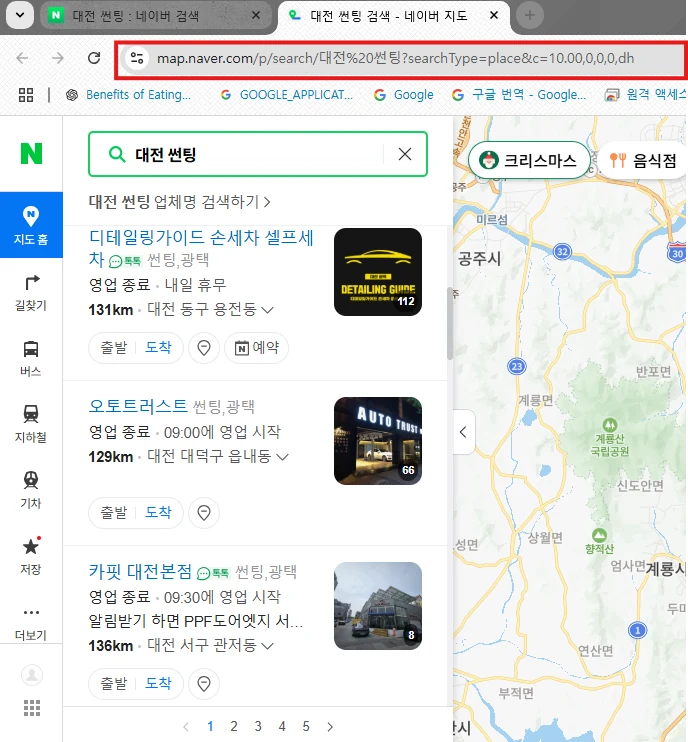Viewport: 688px width, 742px height.
Task: Open the user profile avatar icon
Action: coord(32,674)
